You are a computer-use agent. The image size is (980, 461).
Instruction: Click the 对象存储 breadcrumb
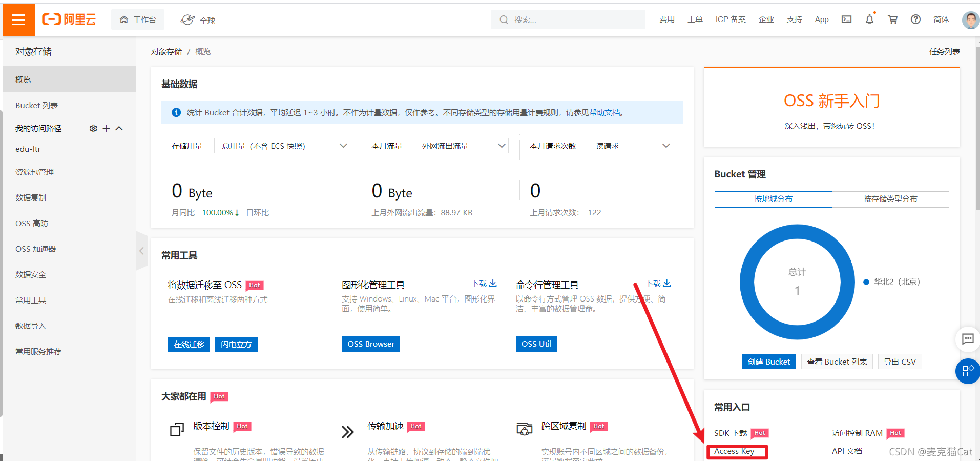click(x=166, y=52)
